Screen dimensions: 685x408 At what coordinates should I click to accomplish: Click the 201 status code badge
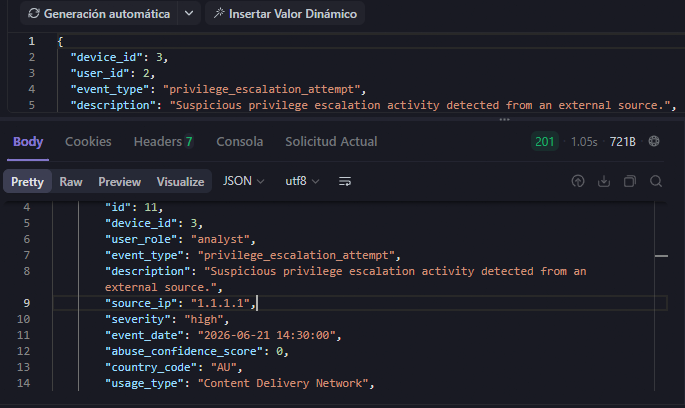pyautogui.click(x=545, y=142)
